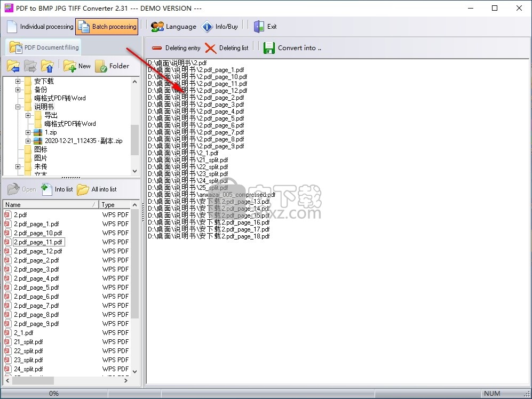Click folder tree scroll up arrow

coord(134,82)
